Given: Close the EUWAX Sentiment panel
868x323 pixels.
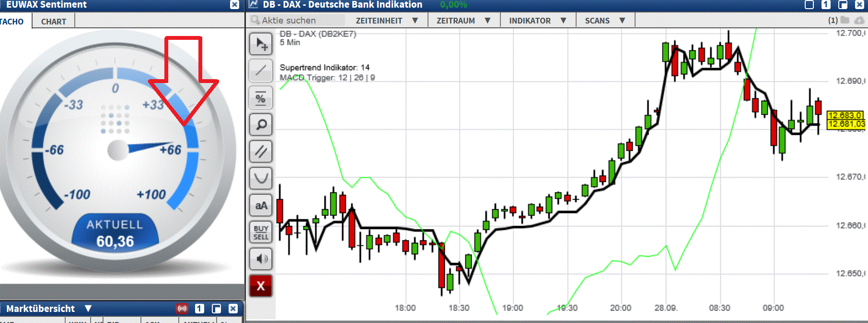Looking at the screenshot, I should tap(234, 4).
